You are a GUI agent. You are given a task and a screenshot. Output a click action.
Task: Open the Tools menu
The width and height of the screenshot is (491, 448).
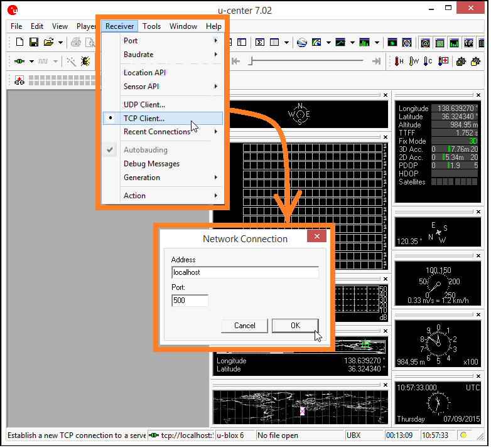pos(151,26)
